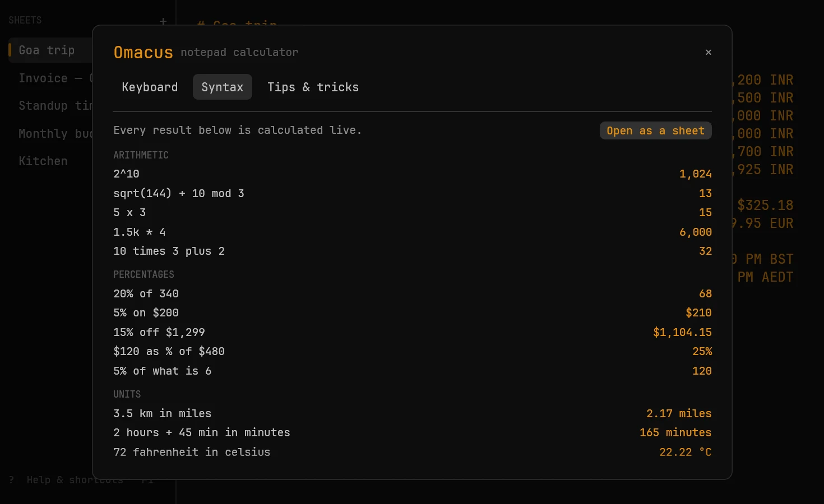This screenshot has width=824, height=504.
Task: Switch to the Keyboard tab
Action: (x=150, y=87)
